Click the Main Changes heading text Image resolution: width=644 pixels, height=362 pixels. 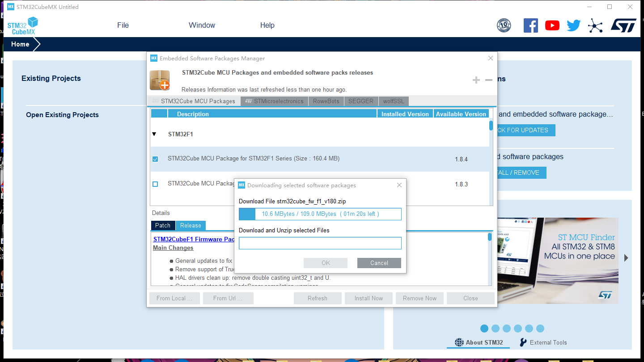point(173,248)
